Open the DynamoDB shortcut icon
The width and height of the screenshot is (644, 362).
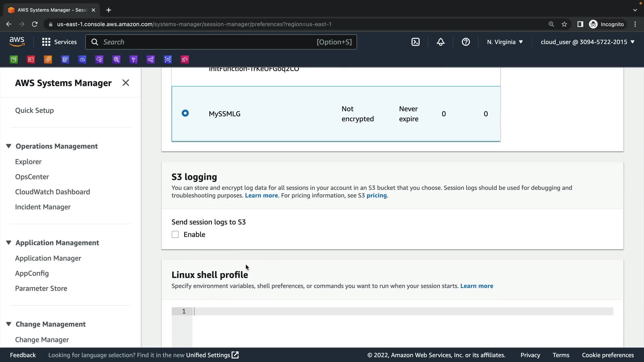click(65, 60)
